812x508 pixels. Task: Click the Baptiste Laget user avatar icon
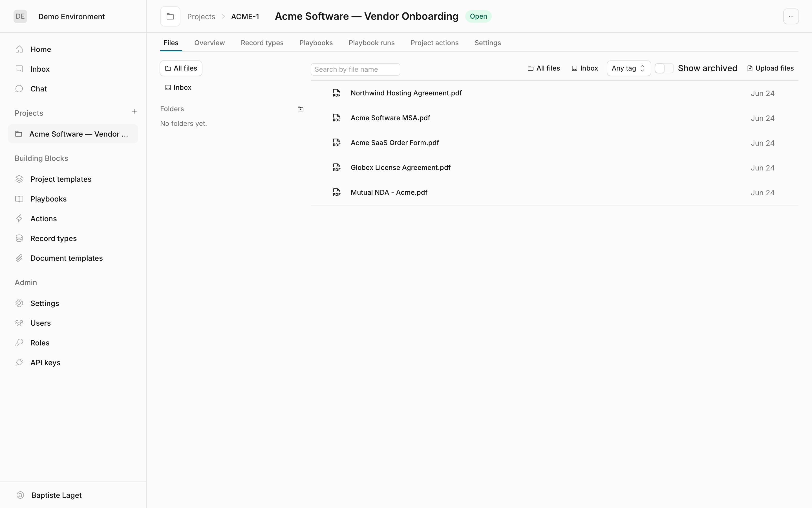click(21, 495)
